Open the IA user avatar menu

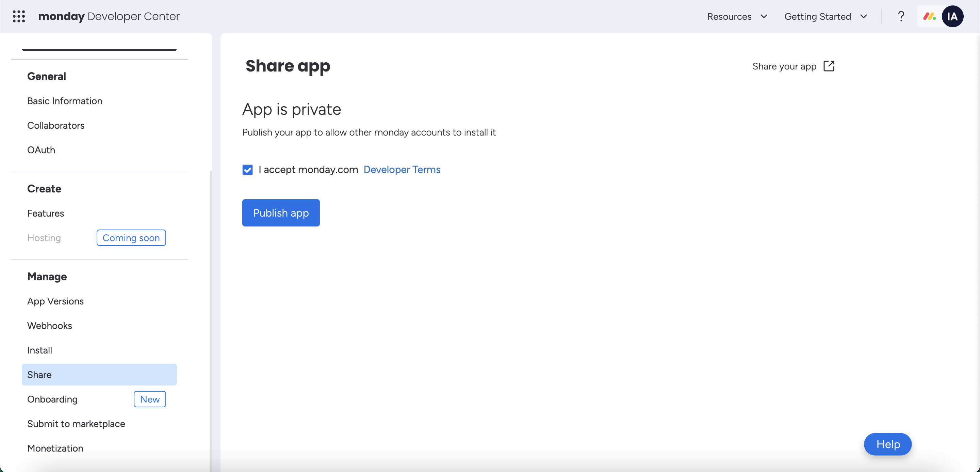click(952, 16)
